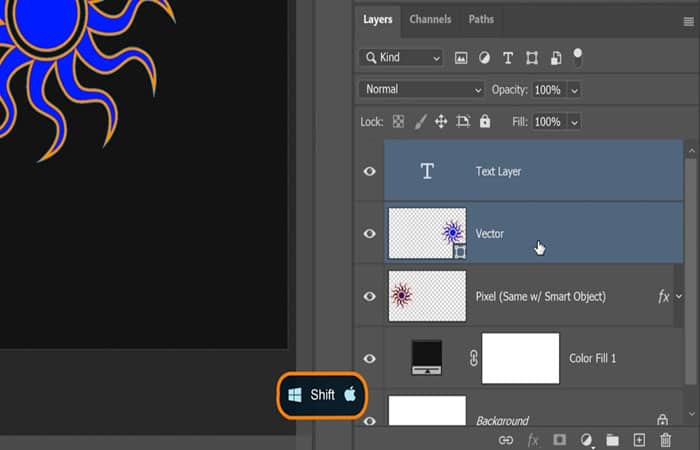Delete layer using the trash icon

[665, 439]
